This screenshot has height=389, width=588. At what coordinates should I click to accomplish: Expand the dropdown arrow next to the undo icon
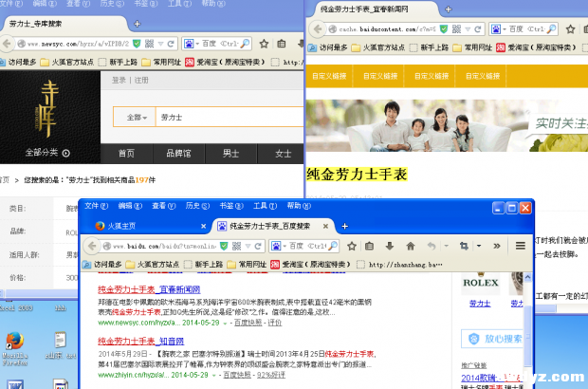(x=447, y=246)
